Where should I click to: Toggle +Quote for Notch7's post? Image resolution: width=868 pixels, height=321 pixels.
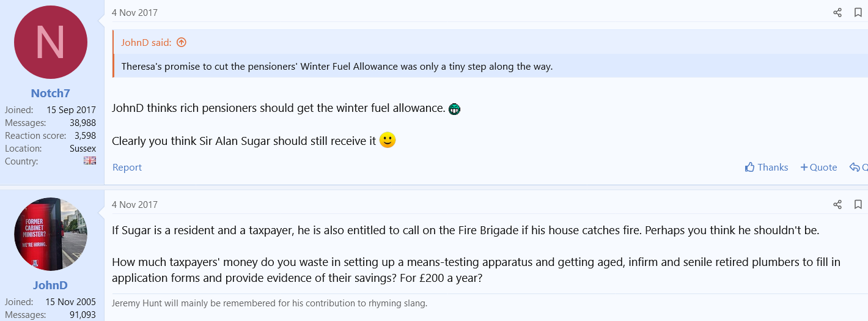[818, 168]
